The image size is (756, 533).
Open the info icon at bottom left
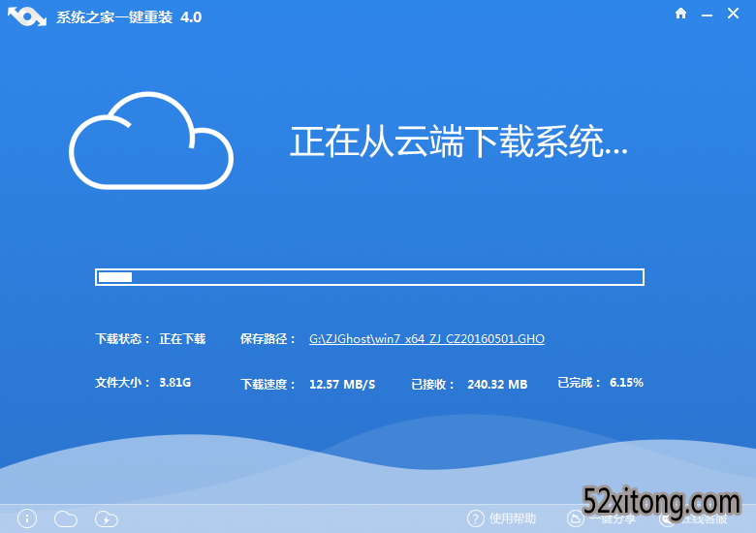tap(27, 519)
